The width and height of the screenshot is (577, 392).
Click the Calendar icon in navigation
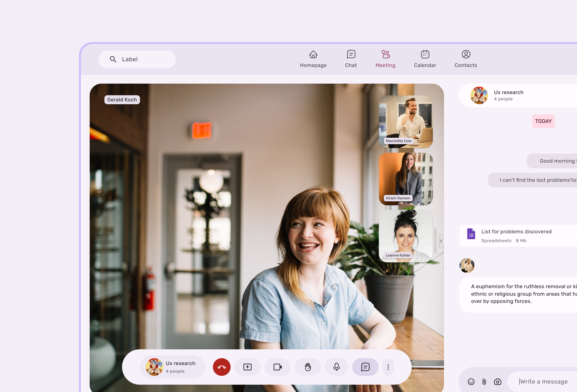pyautogui.click(x=425, y=54)
